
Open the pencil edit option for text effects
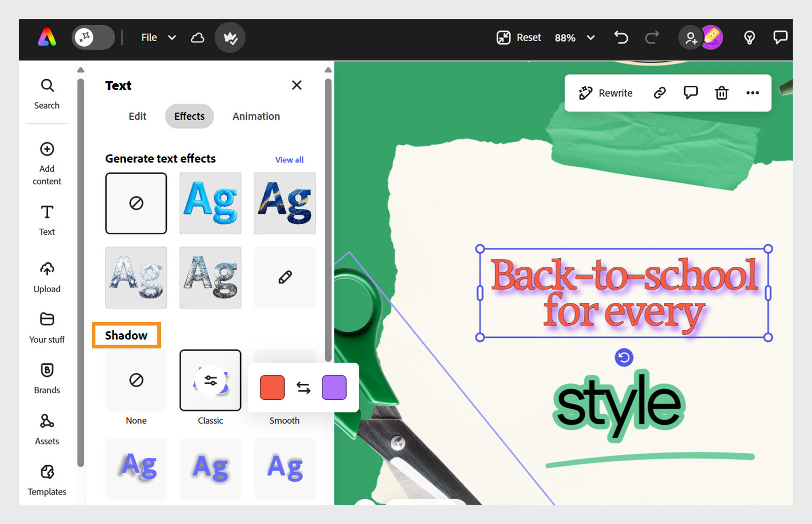tap(284, 277)
